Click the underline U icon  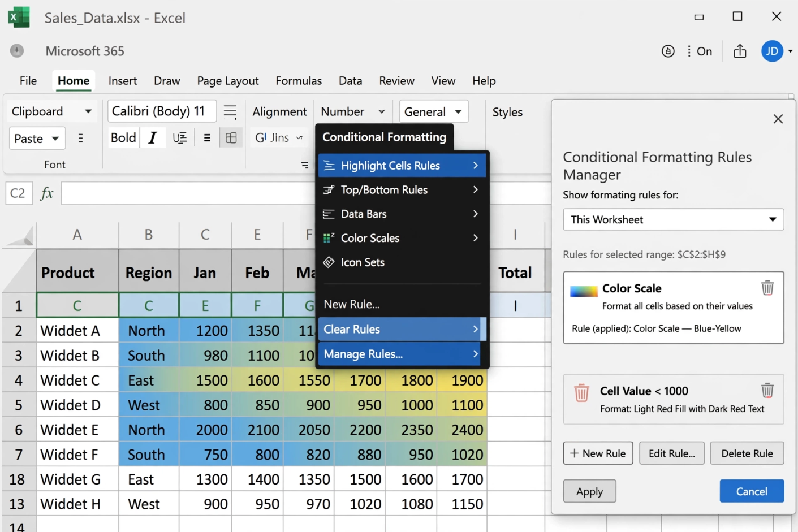[180, 138]
